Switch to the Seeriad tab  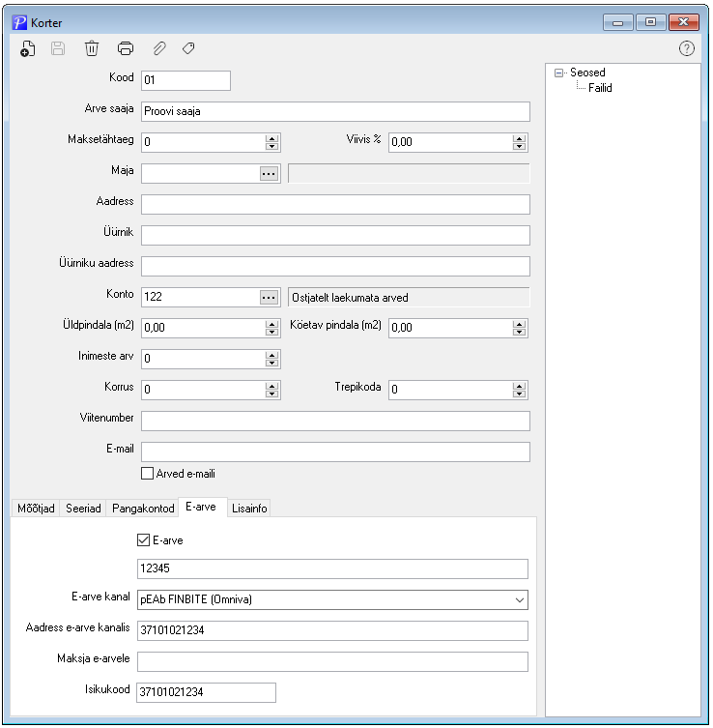[x=83, y=509]
